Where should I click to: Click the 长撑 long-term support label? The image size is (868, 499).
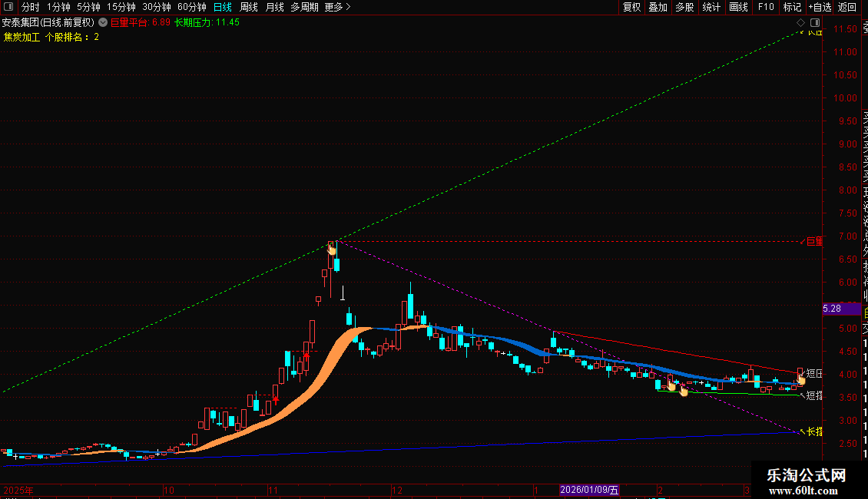tap(814, 431)
